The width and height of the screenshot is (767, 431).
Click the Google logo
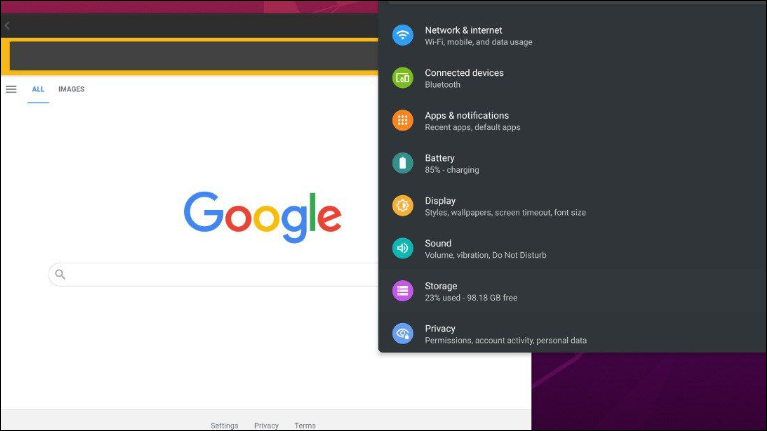coord(263,217)
